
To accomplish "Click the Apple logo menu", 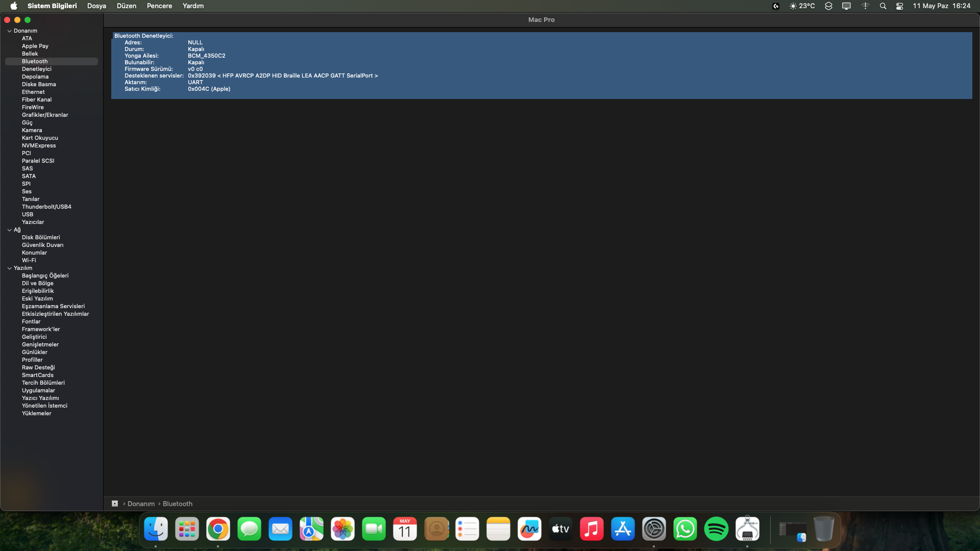I will [14, 6].
